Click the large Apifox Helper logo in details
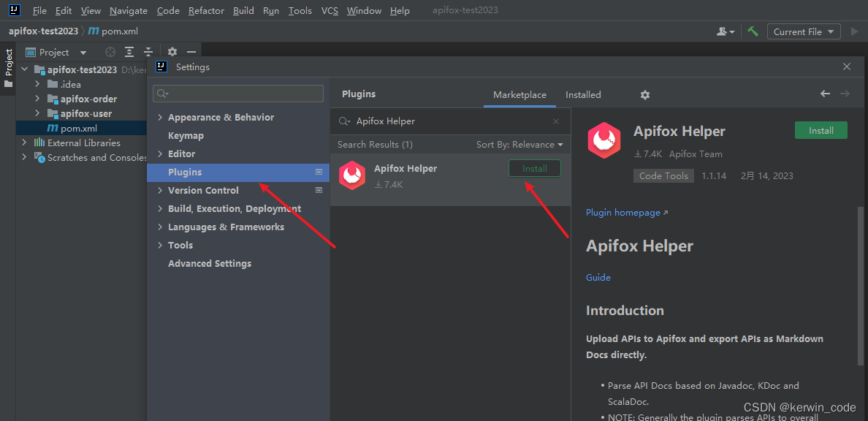868x421 pixels. [604, 141]
